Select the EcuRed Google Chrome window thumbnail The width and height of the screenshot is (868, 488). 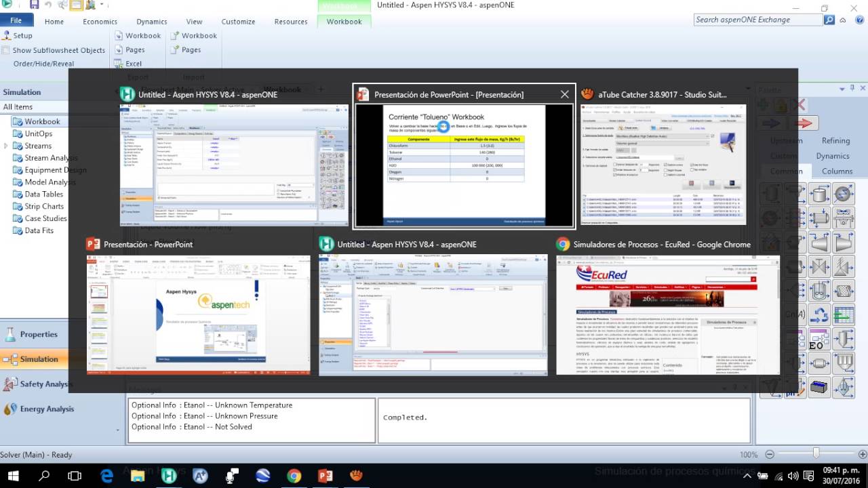pos(668,306)
